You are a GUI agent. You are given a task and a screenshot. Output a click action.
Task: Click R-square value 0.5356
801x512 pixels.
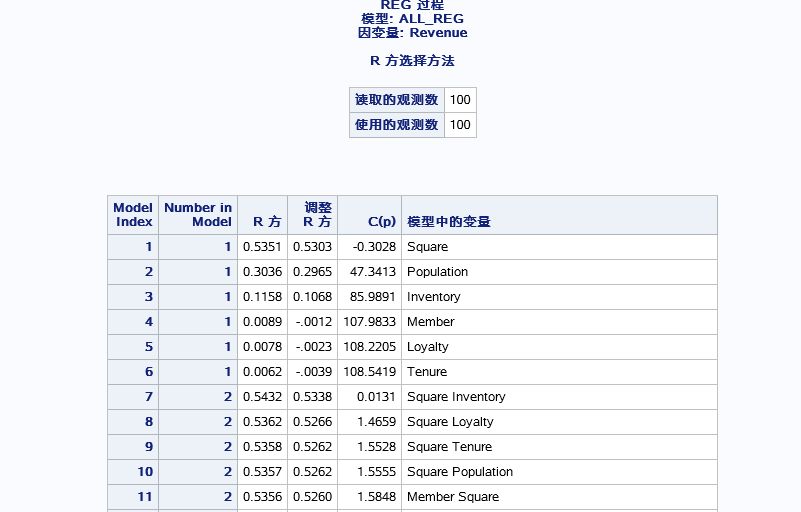coord(263,497)
